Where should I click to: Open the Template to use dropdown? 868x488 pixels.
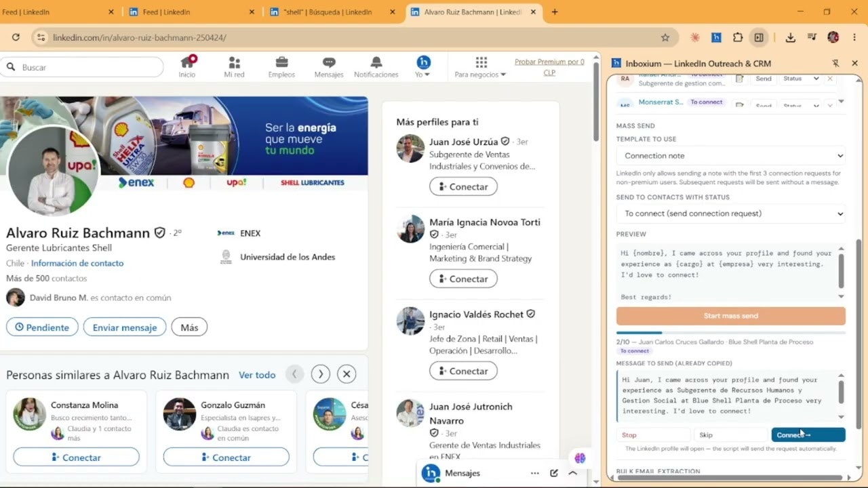click(731, 156)
